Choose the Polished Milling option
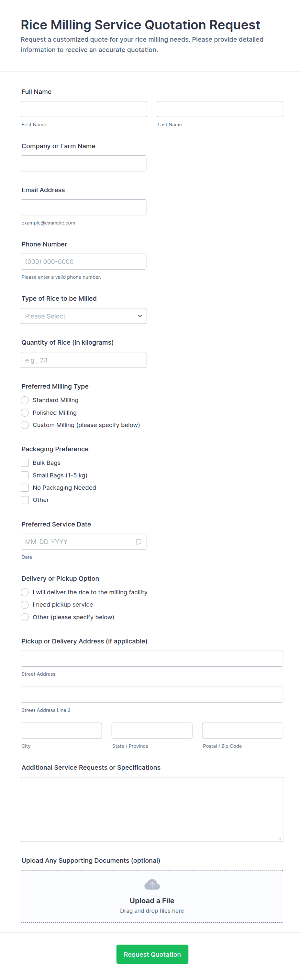Image resolution: width=301 pixels, height=980 pixels. [25, 412]
